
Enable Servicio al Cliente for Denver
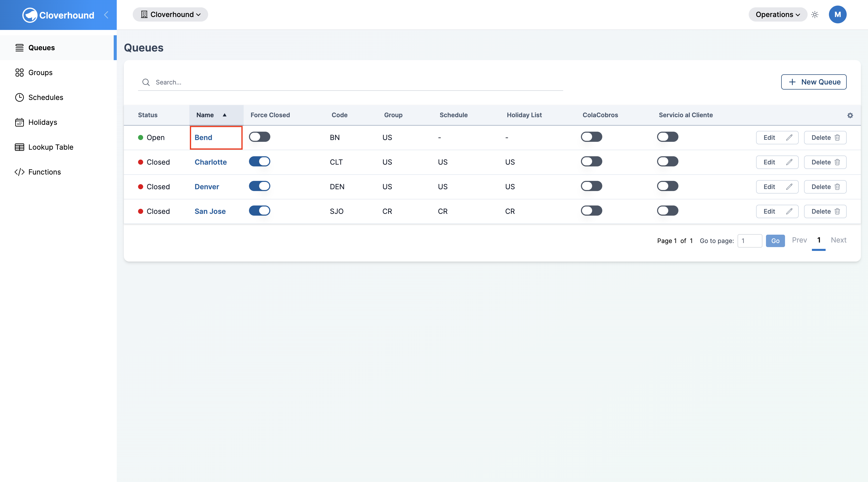tap(667, 186)
